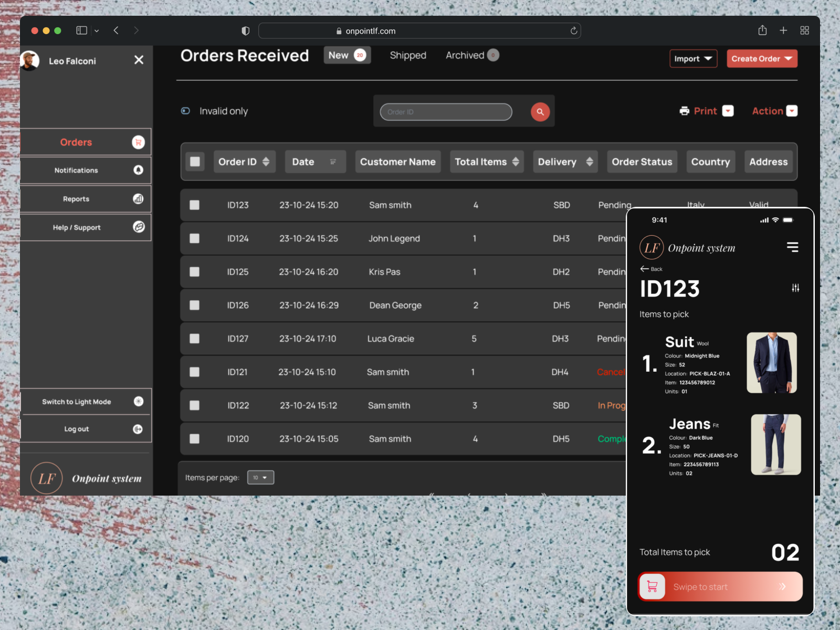The width and height of the screenshot is (840, 630).
Task: Open the filter icon next to ID123
Action: (x=795, y=288)
